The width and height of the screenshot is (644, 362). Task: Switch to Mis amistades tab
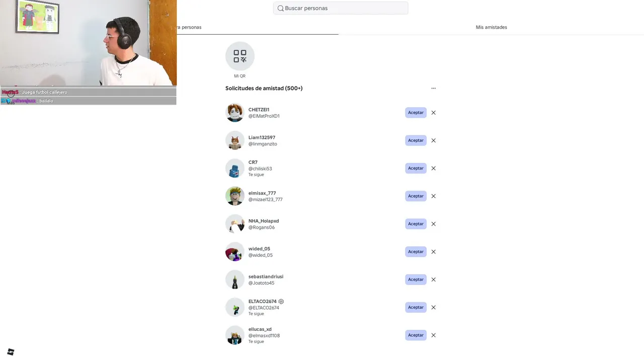(x=491, y=27)
